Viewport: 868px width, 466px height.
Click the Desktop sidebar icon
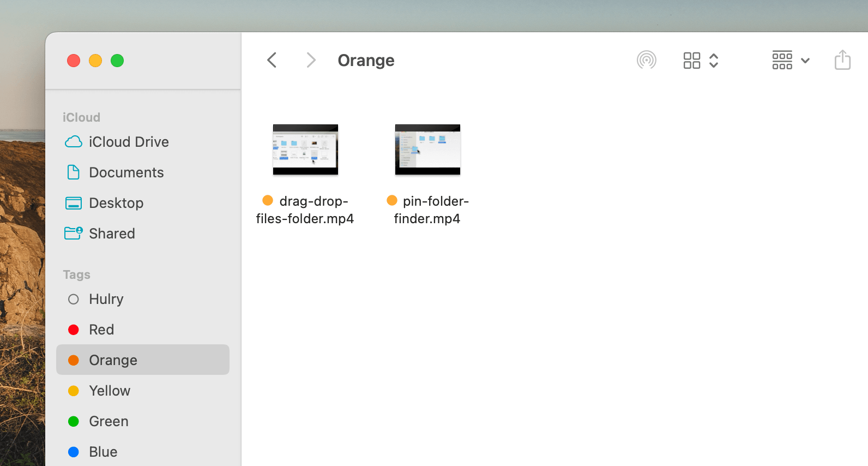[74, 203]
